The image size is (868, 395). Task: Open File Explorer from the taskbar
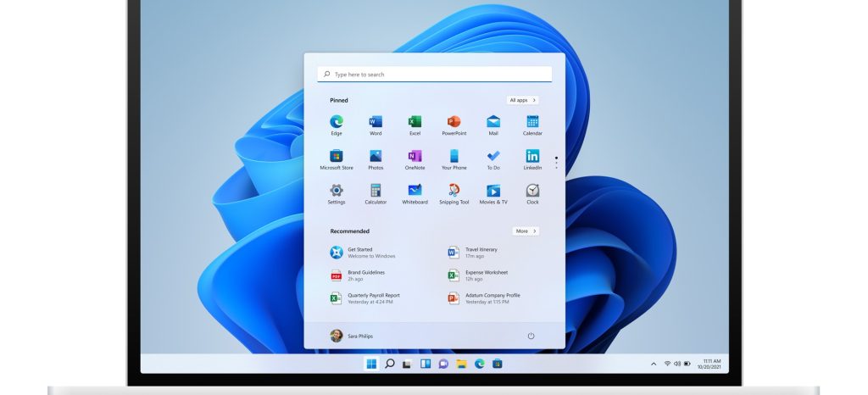coord(461,364)
